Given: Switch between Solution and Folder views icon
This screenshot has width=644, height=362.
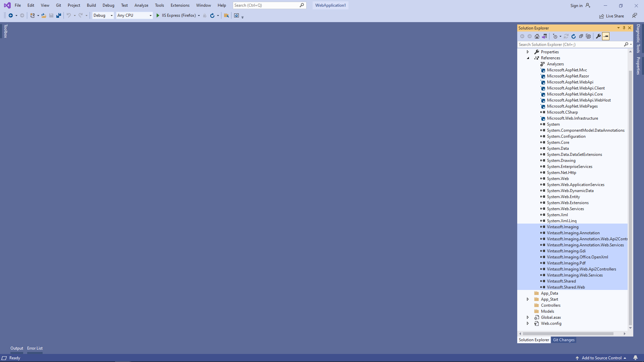Looking at the screenshot, I should tap(544, 36).
